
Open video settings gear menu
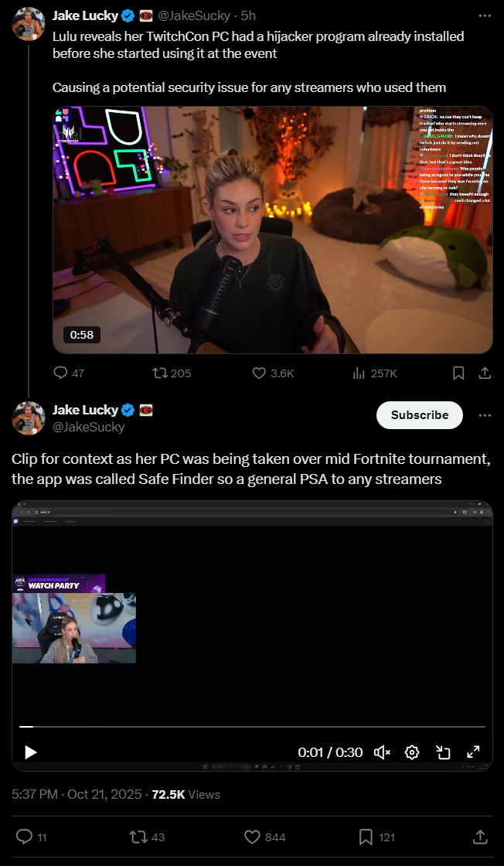tap(412, 752)
